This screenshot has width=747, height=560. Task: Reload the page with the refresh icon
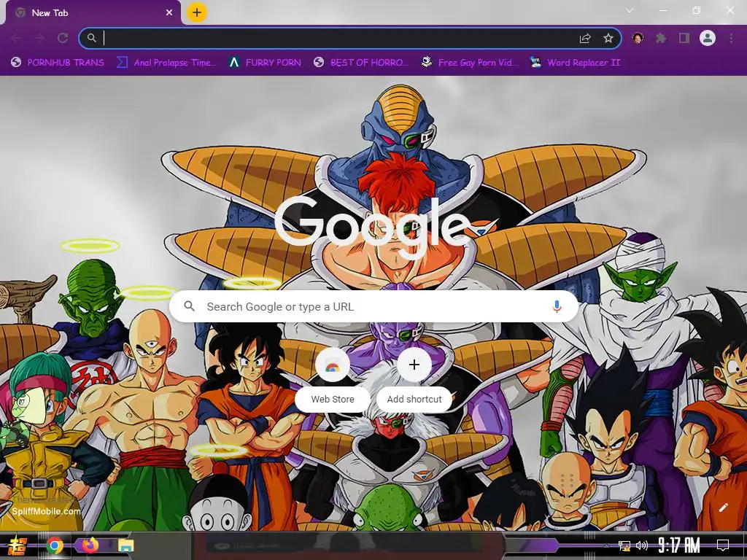point(63,38)
